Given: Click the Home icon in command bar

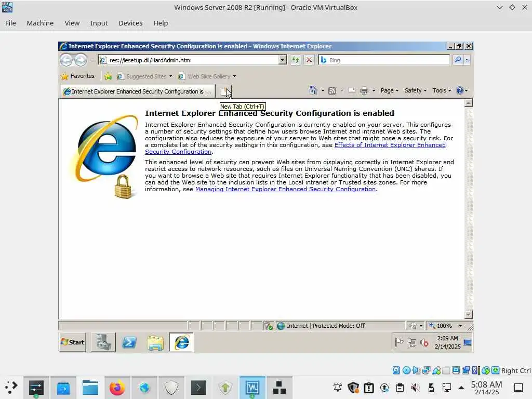Looking at the screenshot, I should [x=313, y=90].
